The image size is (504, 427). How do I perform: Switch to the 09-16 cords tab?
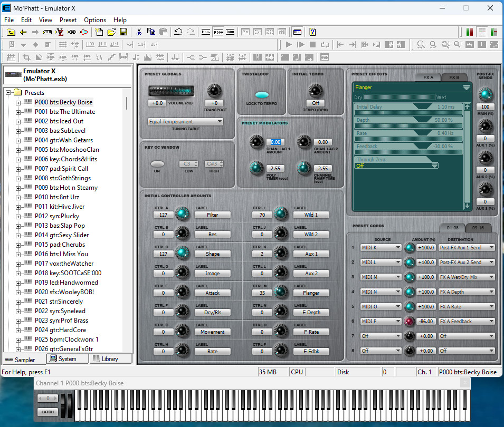pyautogui.click(x=478, y=228)
